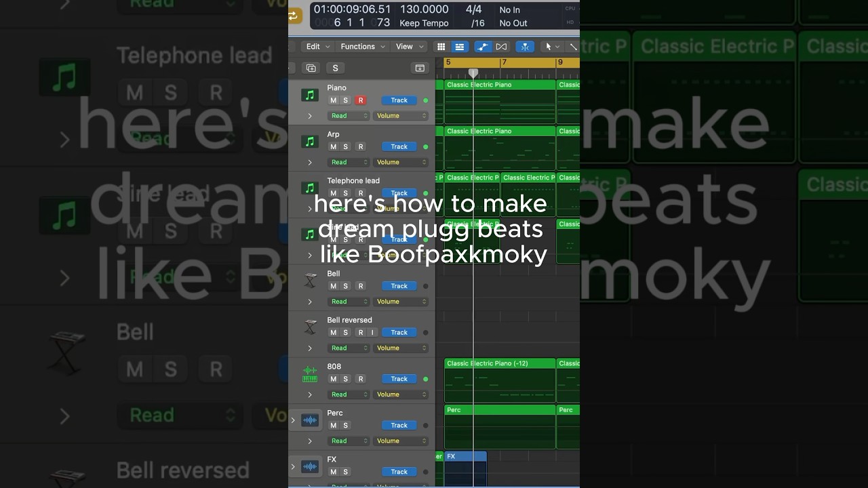Click the Perc Track automation button
The height and width of the screenshot is (488, 868).
pyautogui.click(x=399, y=426)
